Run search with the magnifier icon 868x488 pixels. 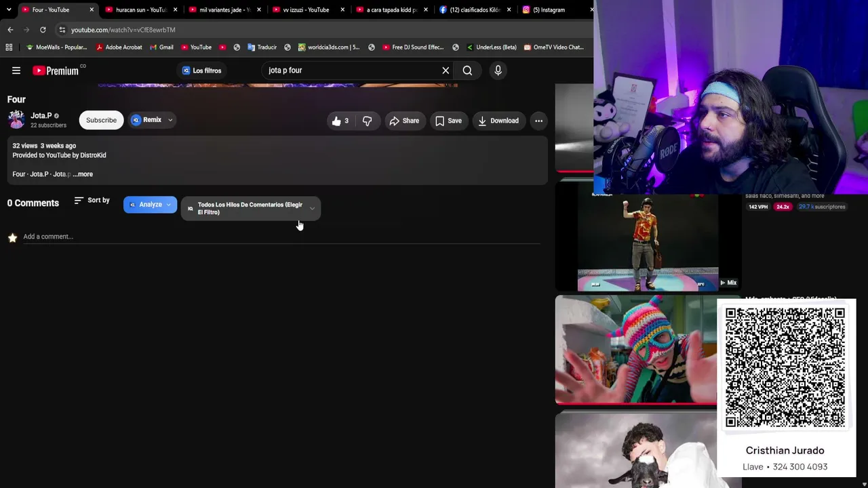pyautogui.click(x=467, y=70)
